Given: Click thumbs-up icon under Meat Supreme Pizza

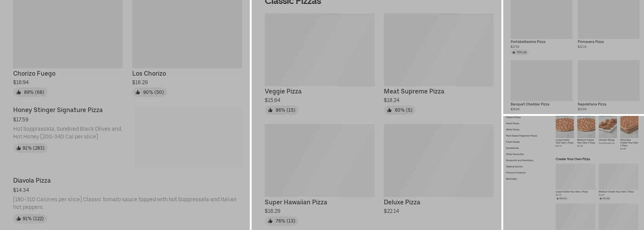Looking at the screenshot, I should [x=390, y=110].
